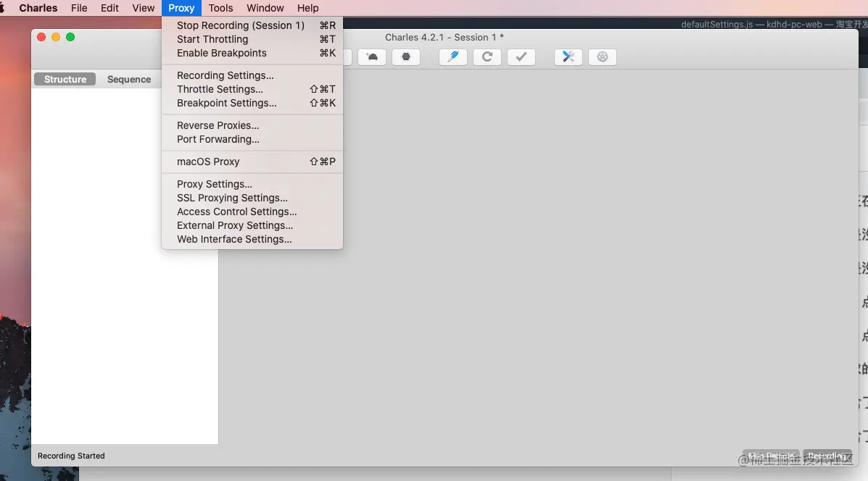Image resolution: width=868 pixels, height=481 pixels.
Task: Click the repeat circular arrow icon
Action: 487,57
